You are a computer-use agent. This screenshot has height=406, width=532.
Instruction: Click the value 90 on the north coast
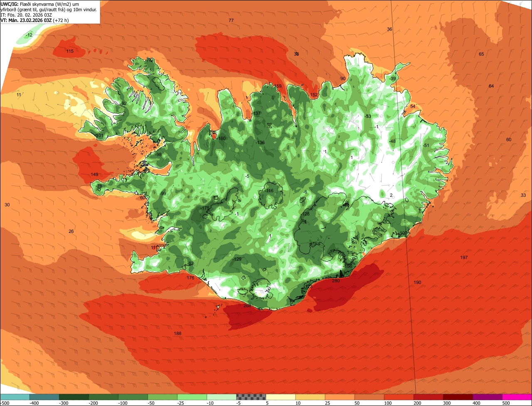[343, 79]
